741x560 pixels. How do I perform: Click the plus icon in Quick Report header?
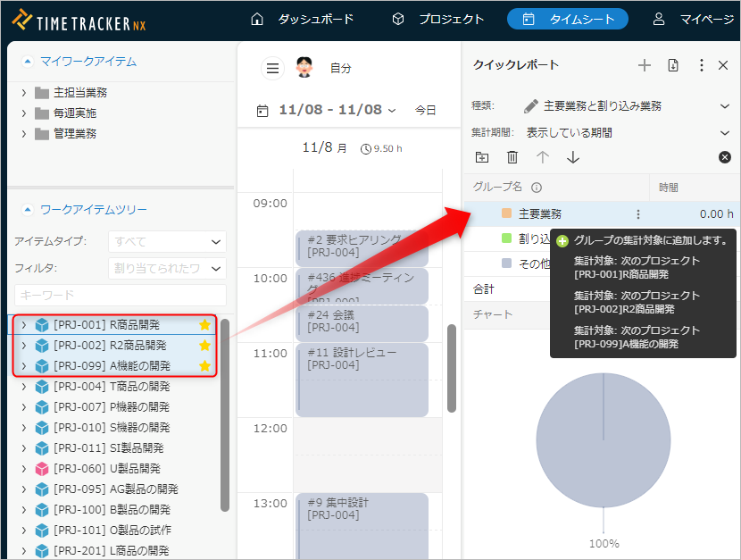(645, 65)
